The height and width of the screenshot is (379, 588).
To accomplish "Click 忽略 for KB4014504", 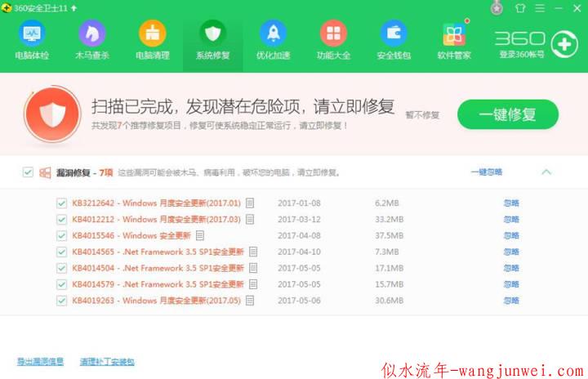I will 511,268.
